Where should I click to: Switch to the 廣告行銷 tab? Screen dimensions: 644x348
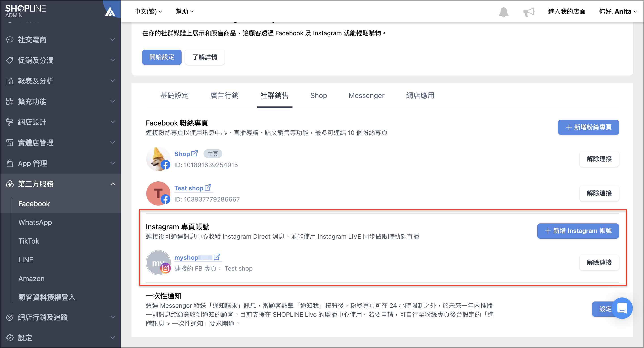(224, 95)
